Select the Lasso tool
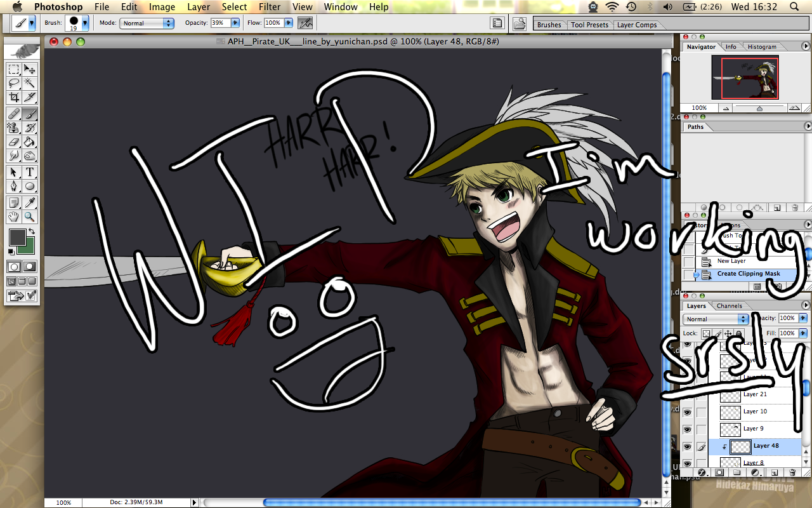The height and width of the screenshot is (508, 812). coord(14,83)
